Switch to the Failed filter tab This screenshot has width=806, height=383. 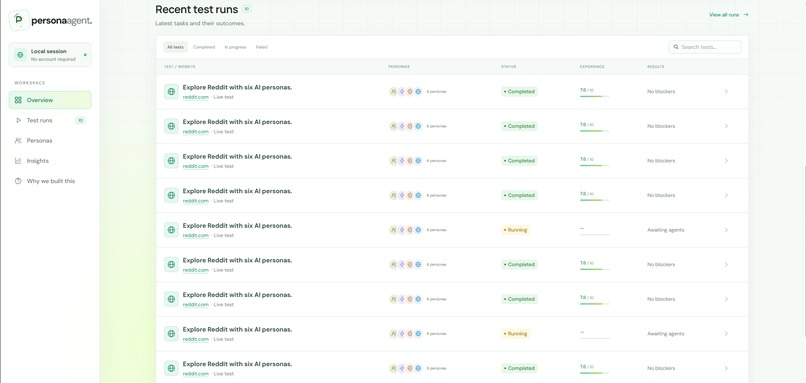[262, 47]
